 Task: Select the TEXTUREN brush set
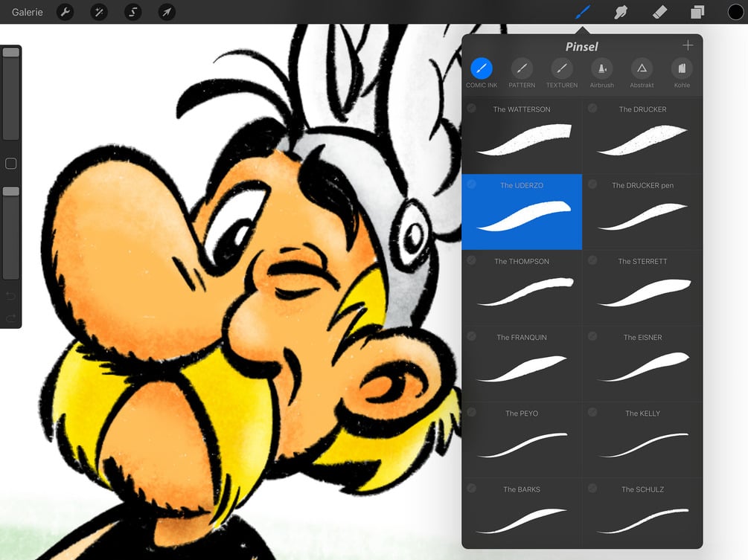pos(562,73)
